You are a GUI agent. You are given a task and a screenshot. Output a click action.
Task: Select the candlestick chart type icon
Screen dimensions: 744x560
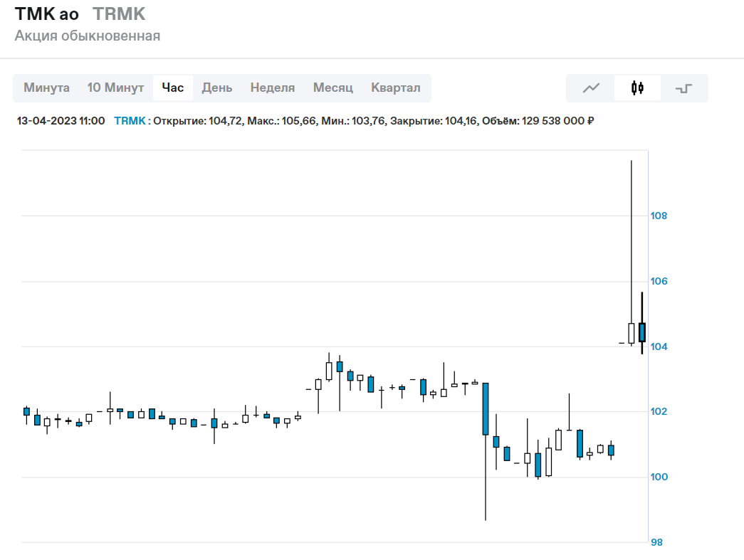pyautogui.click(x=637, y=88)
